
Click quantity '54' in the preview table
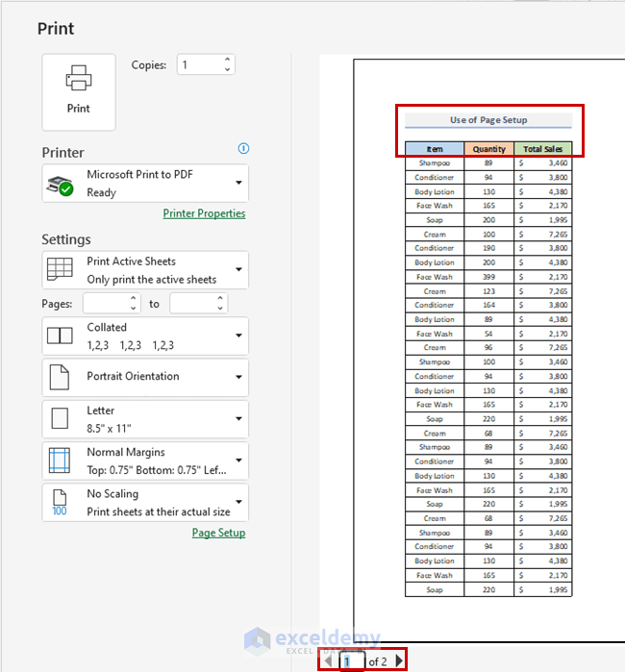click(488, 334)
